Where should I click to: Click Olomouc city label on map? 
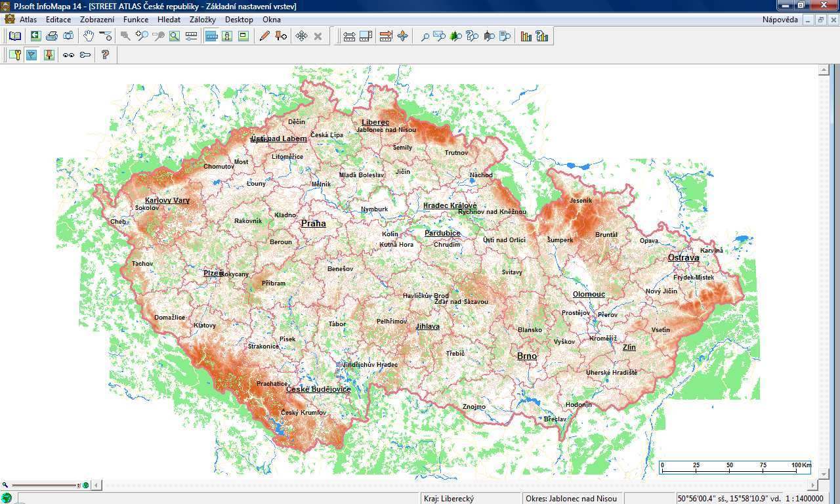tap(589, 294)
